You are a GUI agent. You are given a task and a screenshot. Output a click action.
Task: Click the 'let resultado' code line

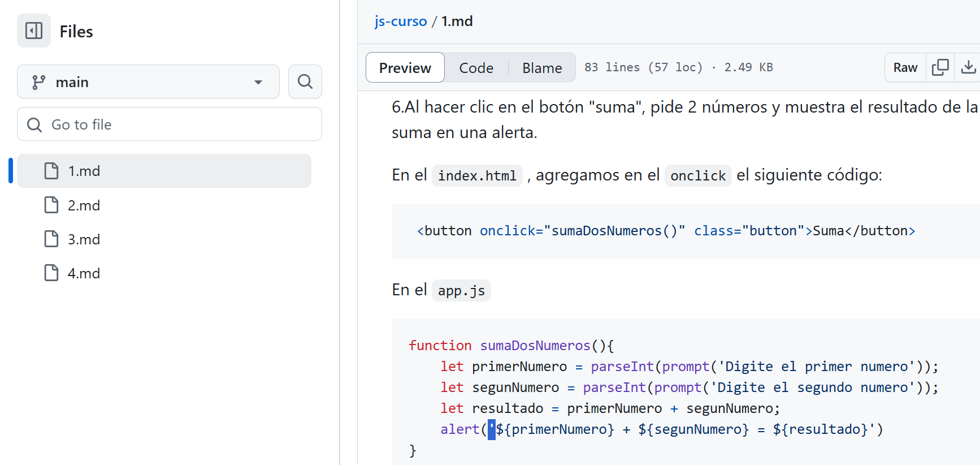pos(610,408)
